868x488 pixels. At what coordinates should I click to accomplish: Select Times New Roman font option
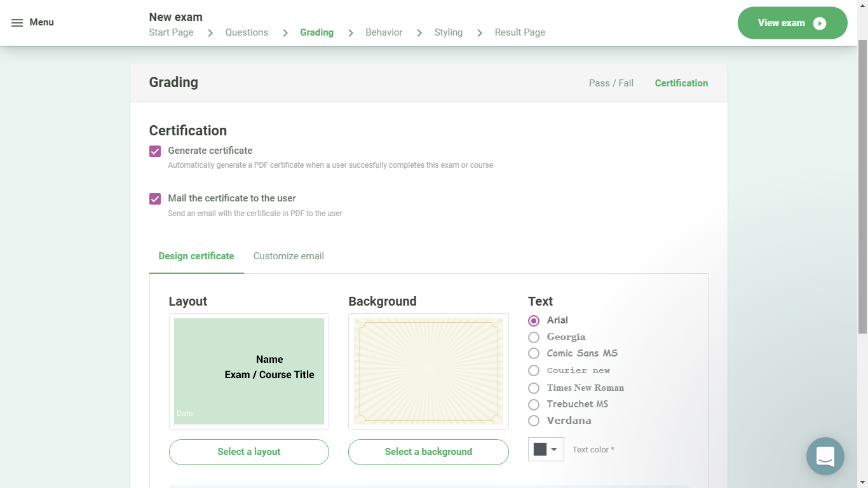click(534, 388)
